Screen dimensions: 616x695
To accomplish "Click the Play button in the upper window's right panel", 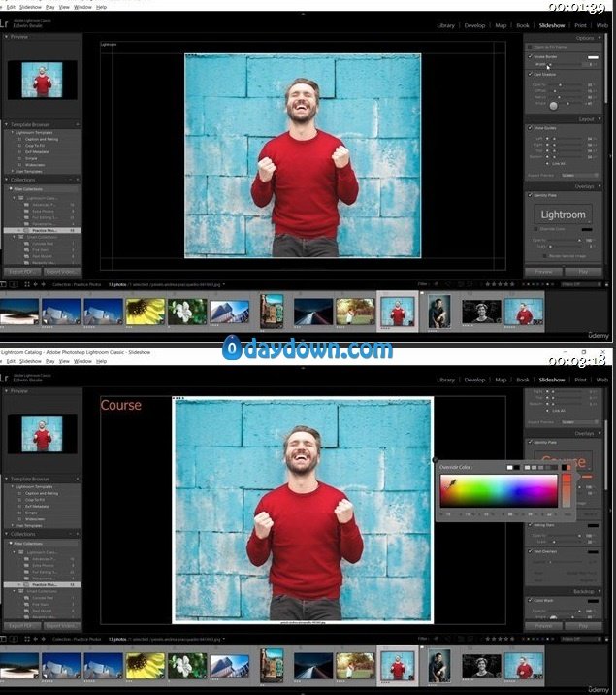I will (x=583, y=271).
